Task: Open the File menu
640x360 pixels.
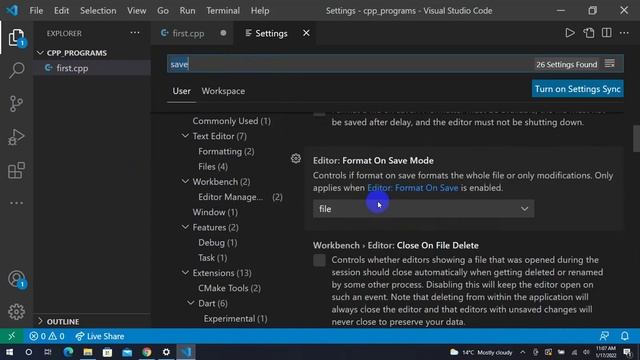Action: [36, 11]
